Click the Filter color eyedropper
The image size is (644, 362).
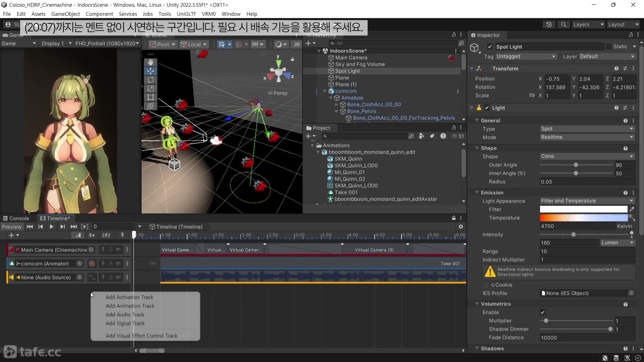click(x=632, y=209)
